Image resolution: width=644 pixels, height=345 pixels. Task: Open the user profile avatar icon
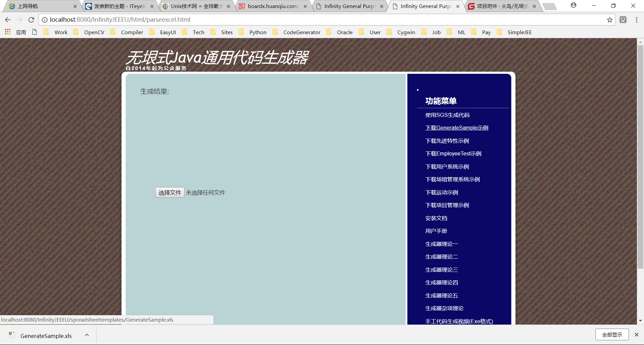(x=574, y=5)
